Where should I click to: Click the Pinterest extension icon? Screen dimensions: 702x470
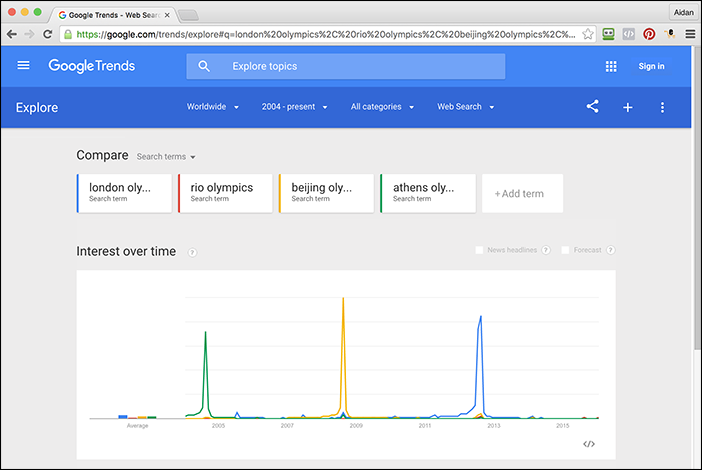coord(649,34)
